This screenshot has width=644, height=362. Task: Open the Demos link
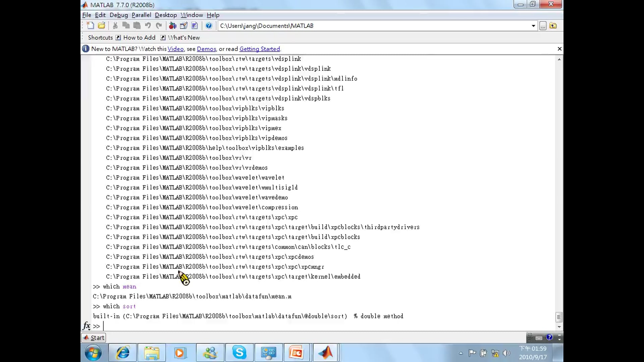pyautogui.click(x=206, y=49)
